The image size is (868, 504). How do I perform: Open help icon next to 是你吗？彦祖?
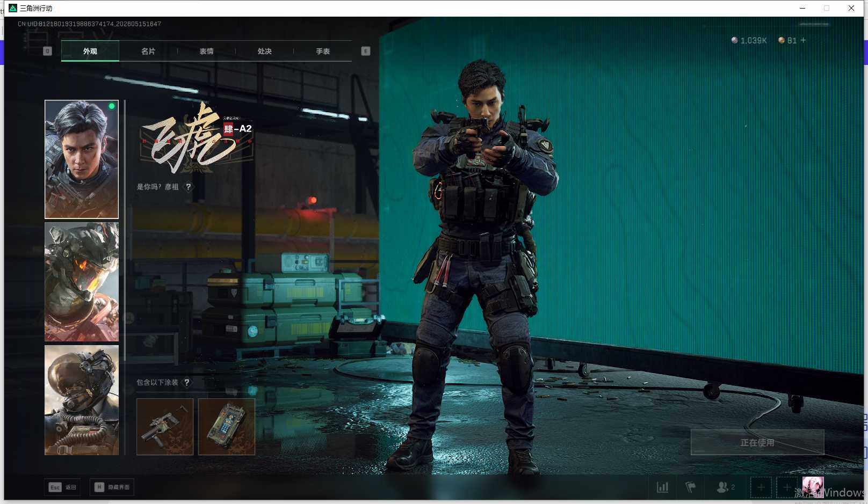coord(188,187)
